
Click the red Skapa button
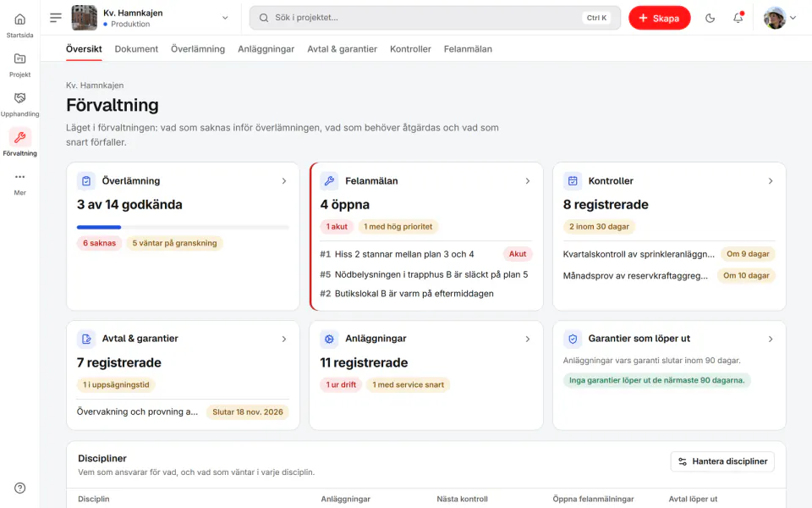click(x=659, y=18)
